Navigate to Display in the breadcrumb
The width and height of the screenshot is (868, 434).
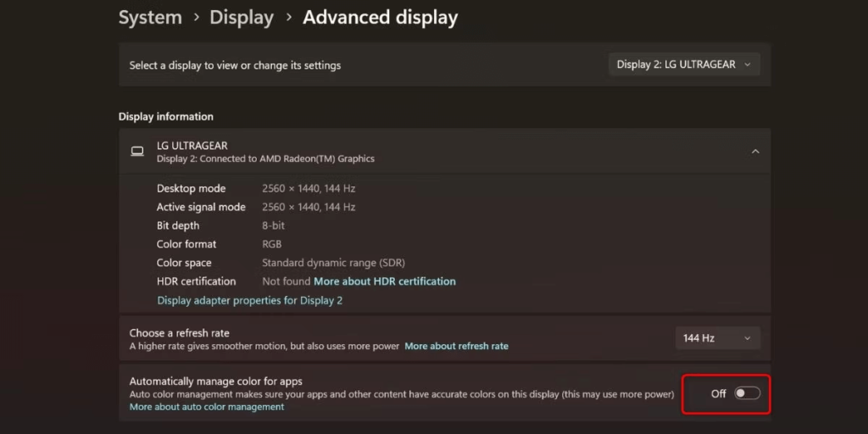242,17
